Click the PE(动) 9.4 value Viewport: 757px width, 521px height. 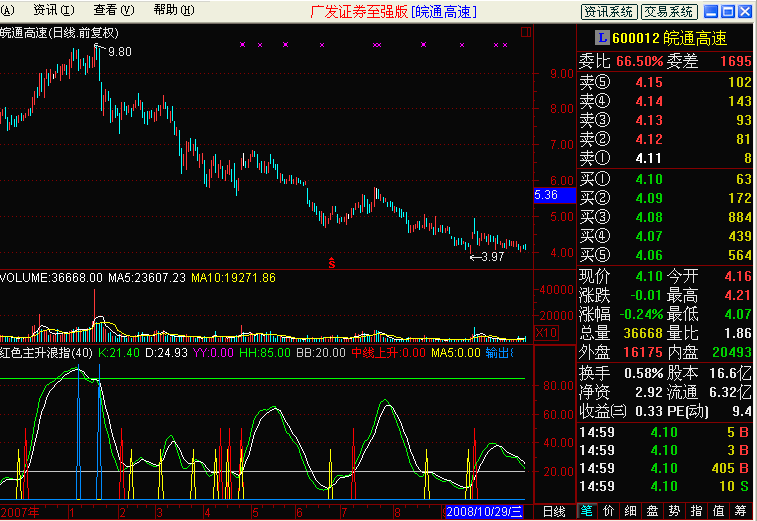point(742,411)
